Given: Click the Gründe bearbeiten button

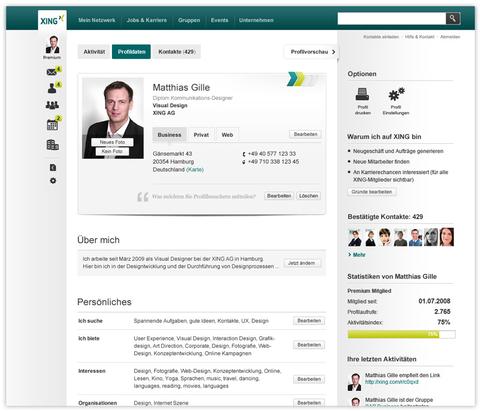Looking at the screenshot, I should (372, 192).
